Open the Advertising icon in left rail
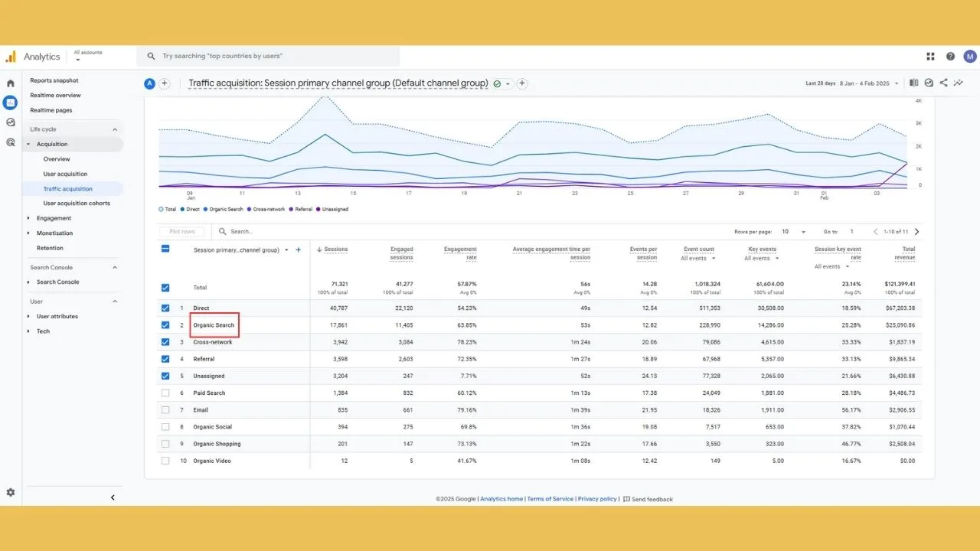Viewport: 980px width, 551px height. coord(11,142)
